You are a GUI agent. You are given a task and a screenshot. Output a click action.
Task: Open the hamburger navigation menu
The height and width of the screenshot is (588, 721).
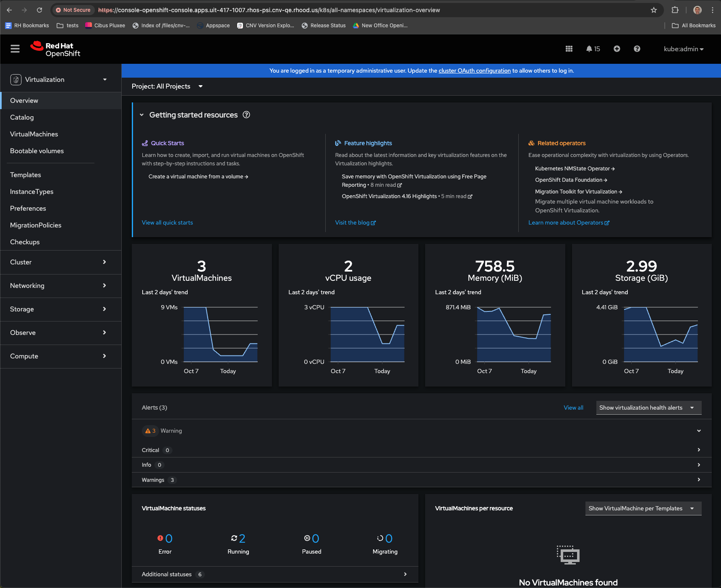[15, 49]
